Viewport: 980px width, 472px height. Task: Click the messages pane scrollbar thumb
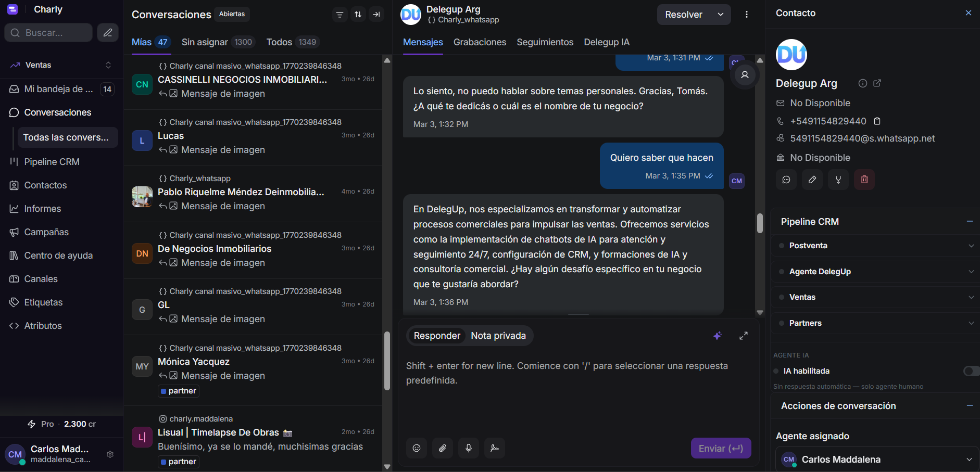click(760, 223)
